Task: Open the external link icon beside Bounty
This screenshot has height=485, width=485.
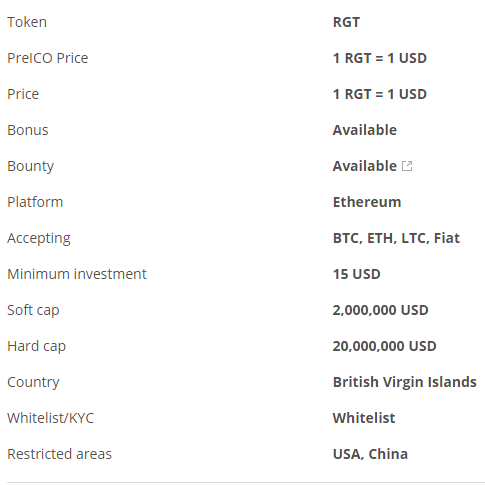Action: 407,166
